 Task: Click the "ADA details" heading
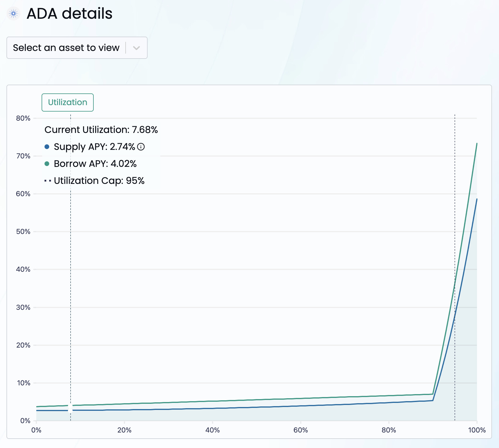[x=69, y=13]
